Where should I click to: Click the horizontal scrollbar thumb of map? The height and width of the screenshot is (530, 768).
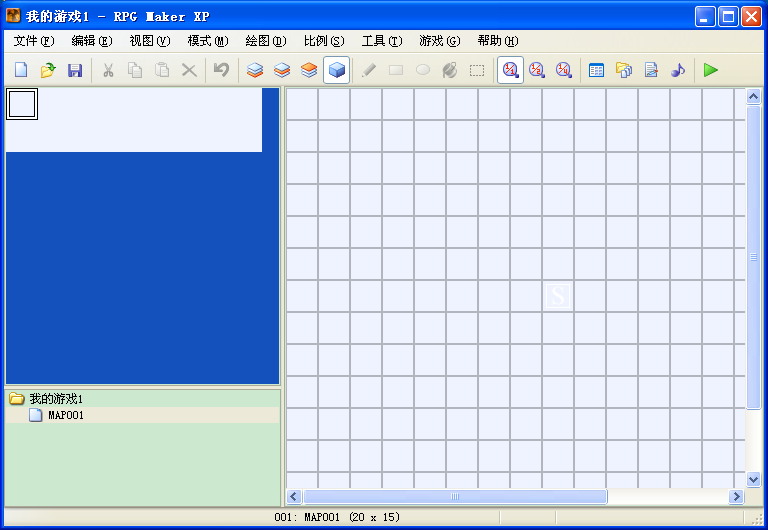pyautogui.click(x=455, y=497)
